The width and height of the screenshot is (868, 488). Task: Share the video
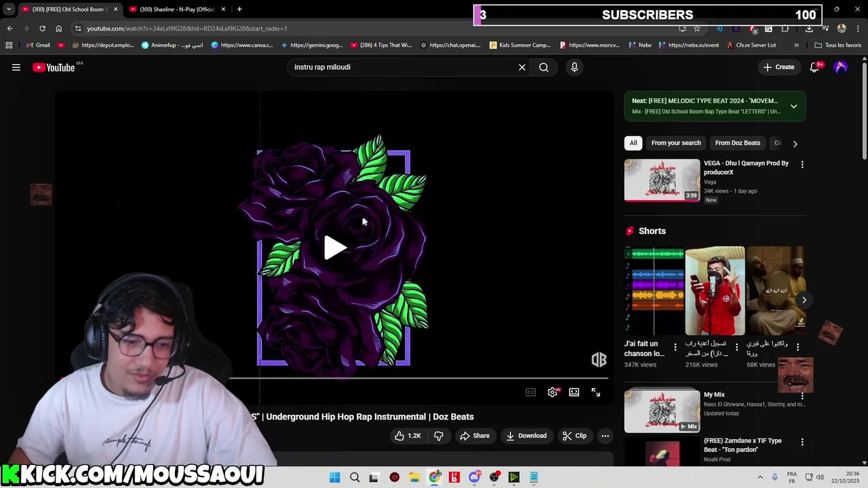[475, 436]
